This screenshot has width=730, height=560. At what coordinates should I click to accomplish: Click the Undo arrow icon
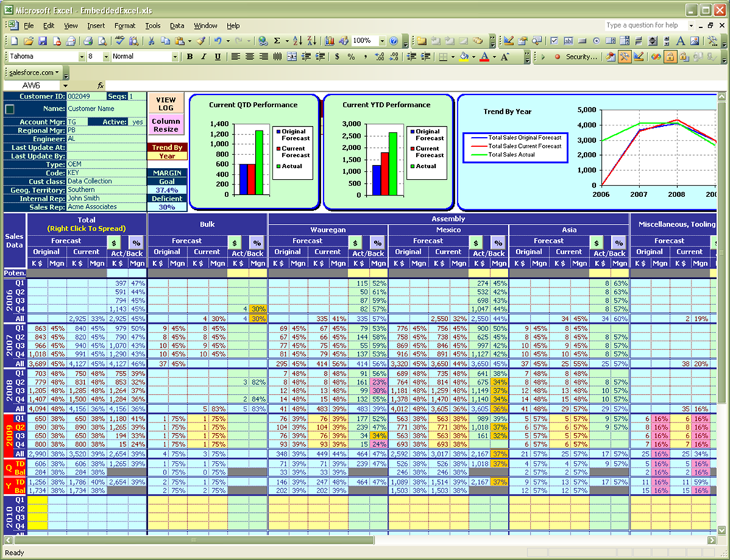pyautogui.click(x=217, y=41)
